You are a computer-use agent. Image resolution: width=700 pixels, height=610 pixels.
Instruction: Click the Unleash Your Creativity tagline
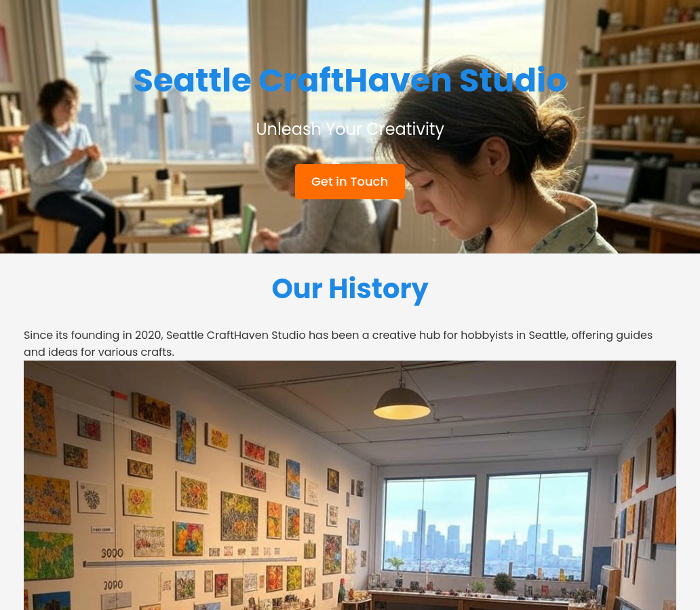(x=350, y=129)
